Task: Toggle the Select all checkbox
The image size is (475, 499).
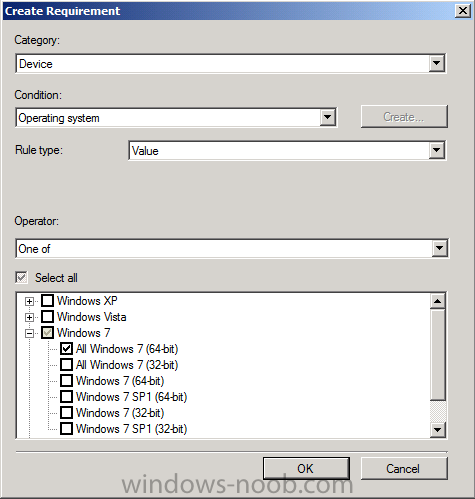Action: [21, 278]
